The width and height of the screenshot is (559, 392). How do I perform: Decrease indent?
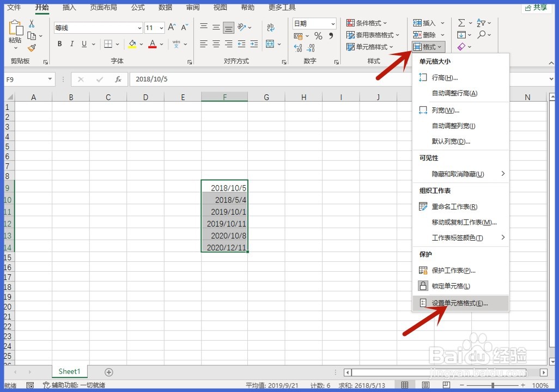pos(241,44)
